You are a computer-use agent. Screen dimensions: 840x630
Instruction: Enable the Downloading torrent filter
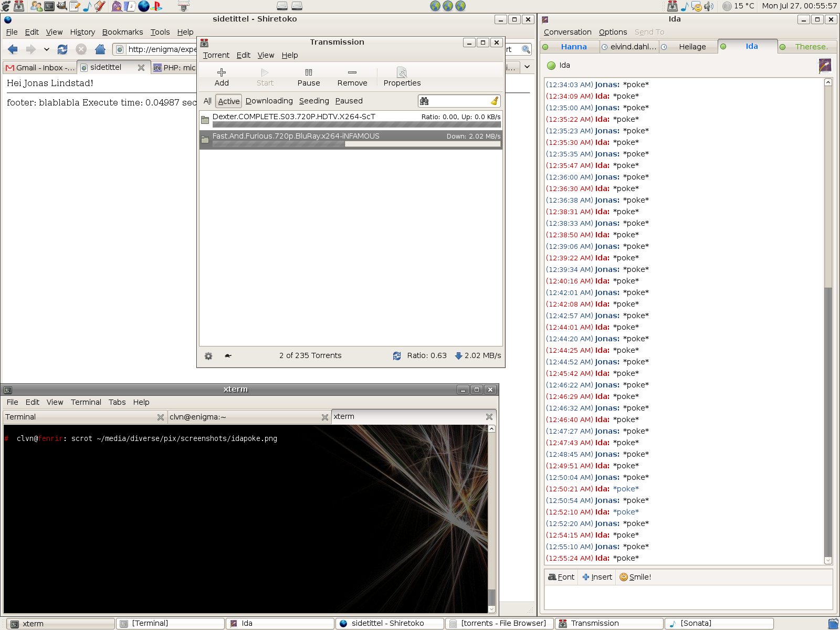click(269, 101)
